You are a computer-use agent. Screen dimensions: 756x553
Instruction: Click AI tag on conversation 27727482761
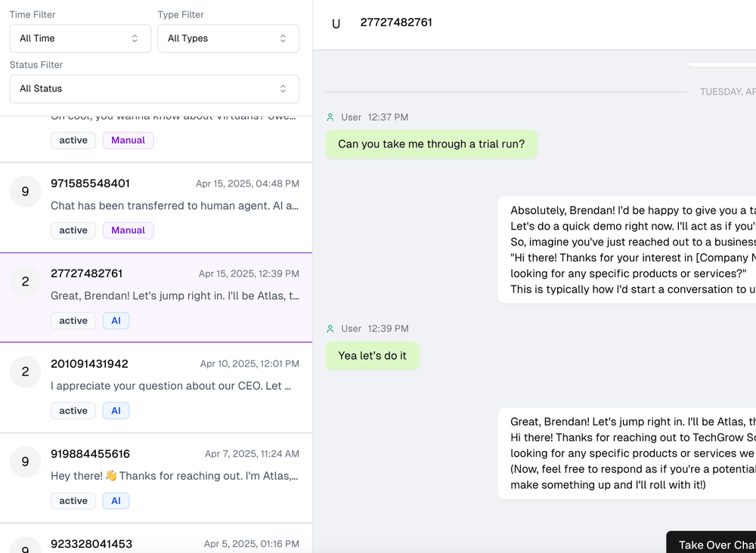(x=116, y=321)
